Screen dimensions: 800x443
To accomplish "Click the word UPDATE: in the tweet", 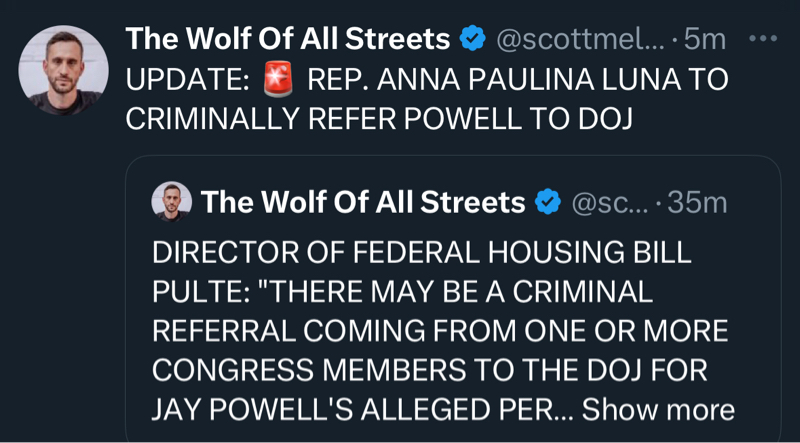I will pos(187,80).
